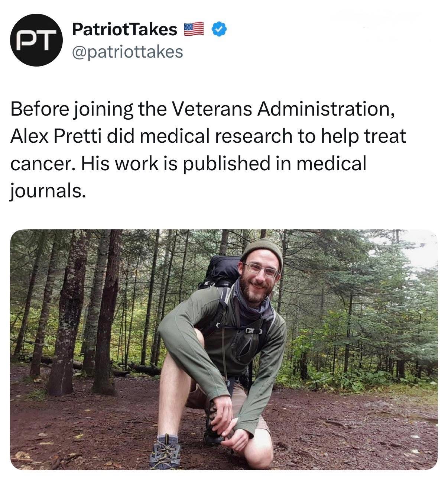The width and height of the screenshot is (448, 484).
Task: Open the PatriotTakes display name
Action: click(124, 29)
